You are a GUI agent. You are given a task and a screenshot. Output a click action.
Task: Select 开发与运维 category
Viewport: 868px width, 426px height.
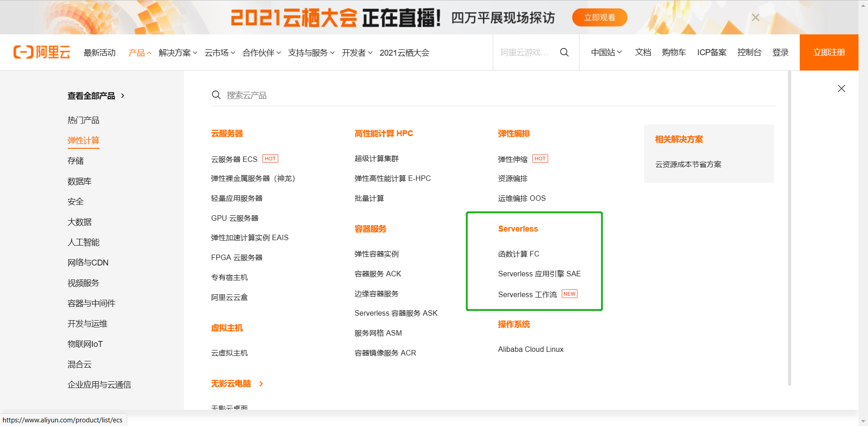pos(87,324)
